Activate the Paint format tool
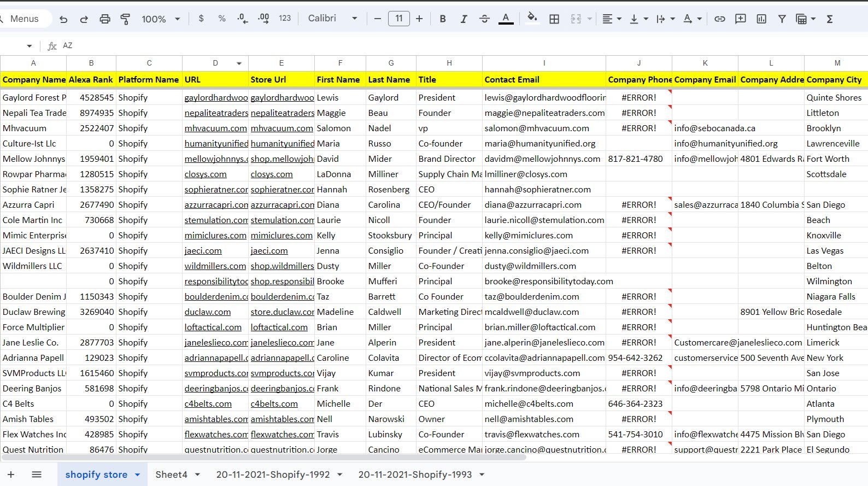The height and width of the screenshot is (486, 868). [125, 19]
